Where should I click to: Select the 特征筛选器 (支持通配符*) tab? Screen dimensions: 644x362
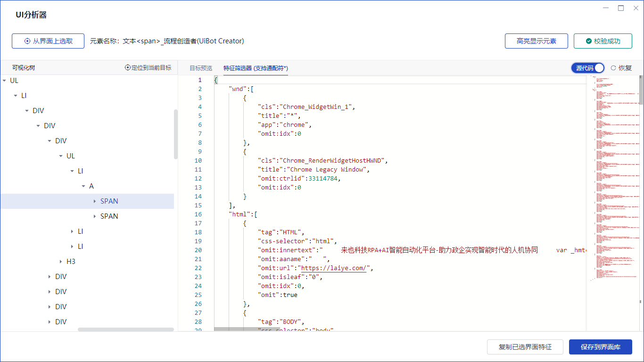(256, 68)
